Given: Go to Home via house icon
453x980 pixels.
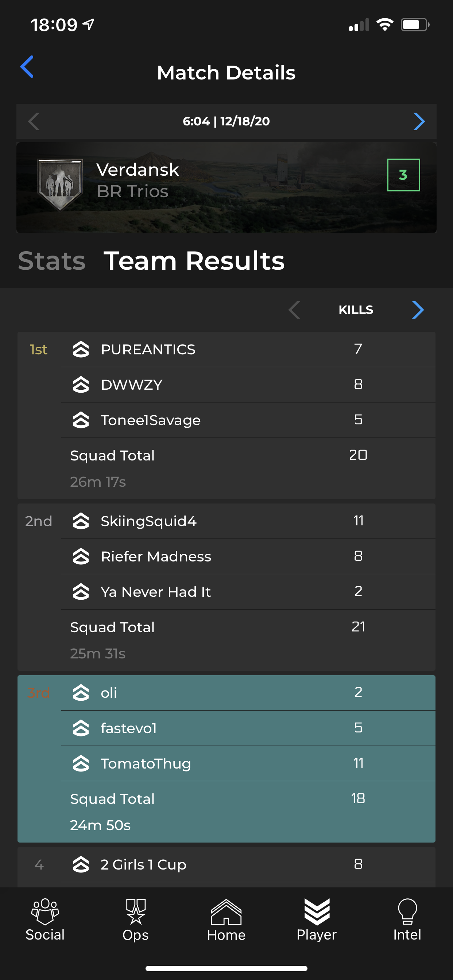Looking at the screenshot, I should click(226, 912).
